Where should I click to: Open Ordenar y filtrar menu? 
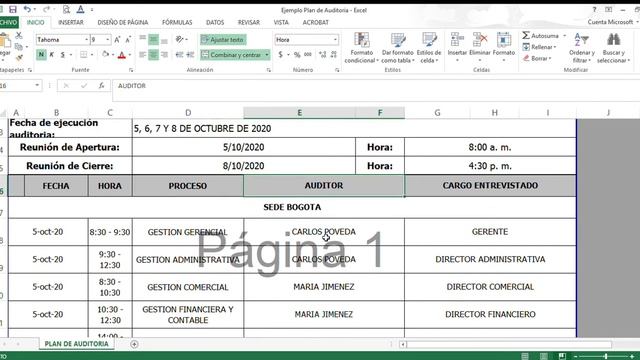click(x=581, y=48)
